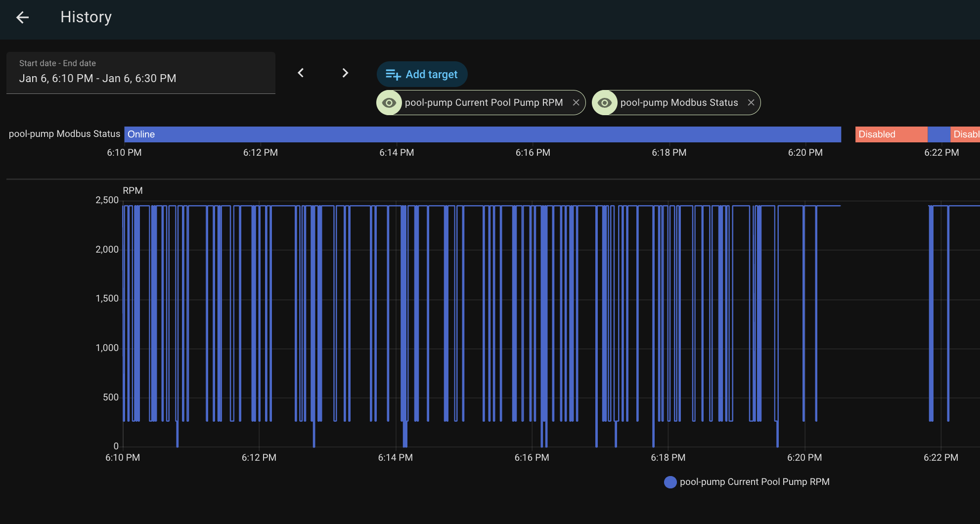Screen dimensions: 980x524
Task: Click the blue legend dot for Pump RPM
Action: click(670, 482)
